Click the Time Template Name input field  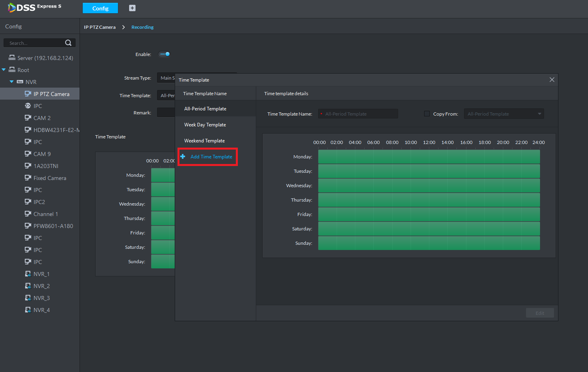358,114
